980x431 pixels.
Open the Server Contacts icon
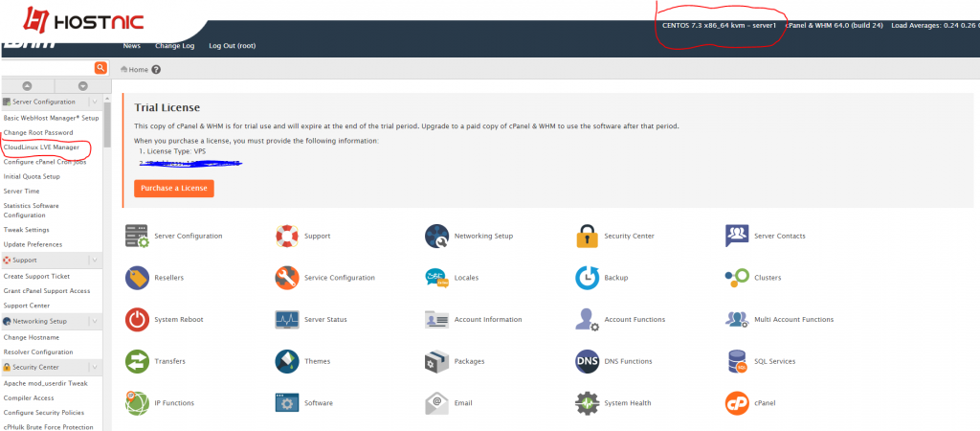click(737, 236)
